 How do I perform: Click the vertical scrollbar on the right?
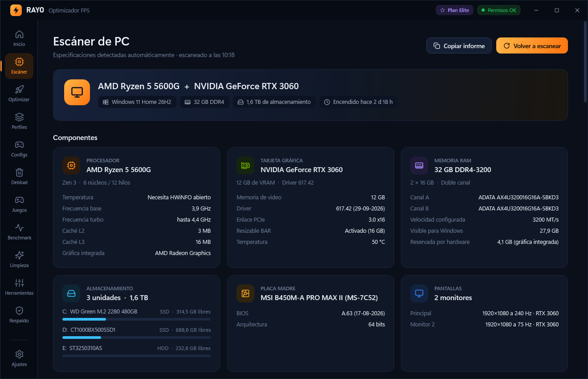coord(585,62)
